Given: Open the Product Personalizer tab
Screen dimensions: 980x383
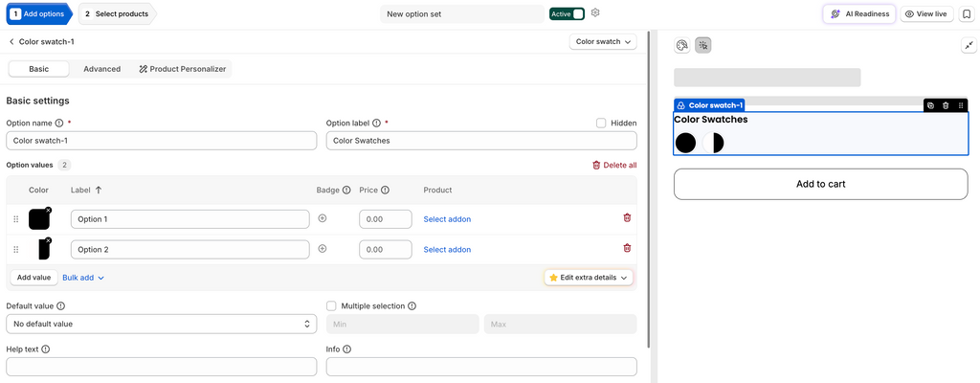Looking at the screenshot, I should [x=183, y=69].
